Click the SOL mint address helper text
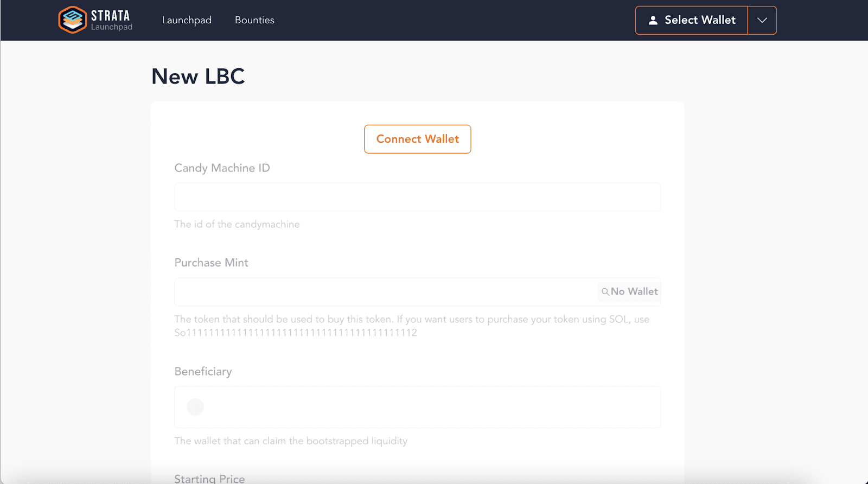The width and height of the screenshot is (868, 484). pyautogui.click(x=296, y=333)
